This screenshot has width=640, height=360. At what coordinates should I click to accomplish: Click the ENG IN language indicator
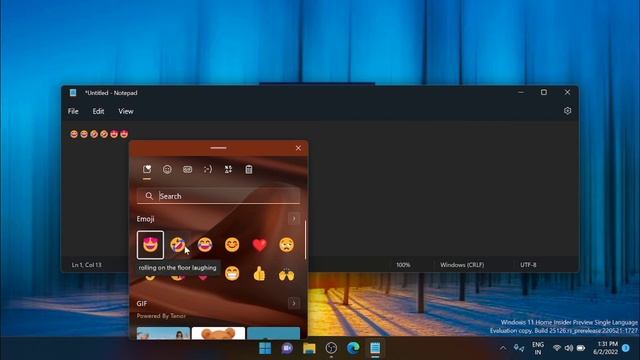pyautogui.click(x=538, y=348)
